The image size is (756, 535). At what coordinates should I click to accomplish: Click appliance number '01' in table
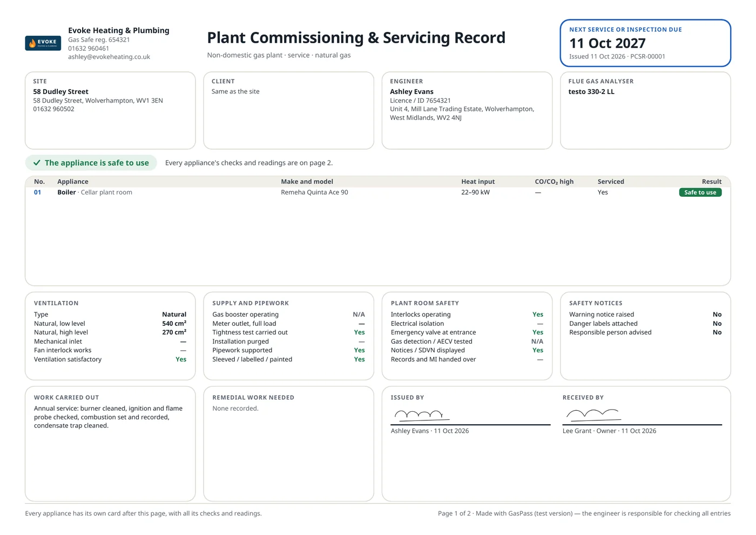click(x=37, y=192)
